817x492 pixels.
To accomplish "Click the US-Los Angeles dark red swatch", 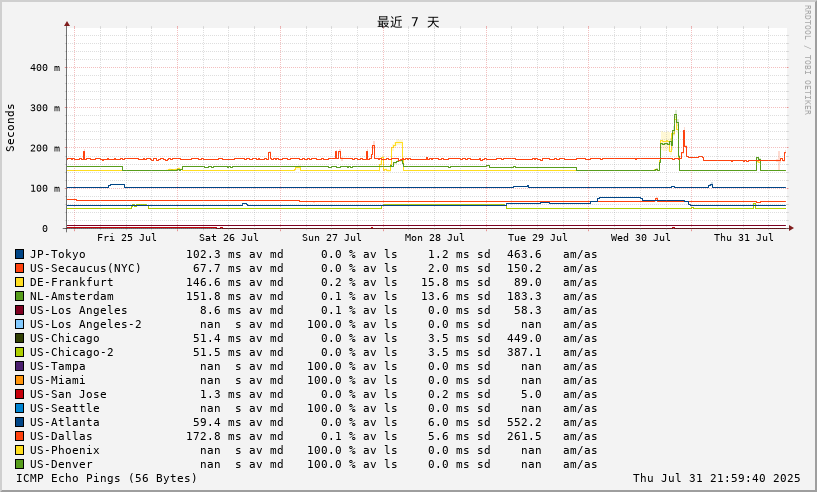I will [19, 310].
